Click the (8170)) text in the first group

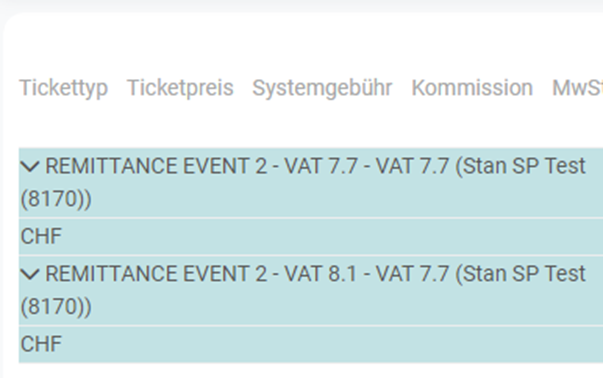(56, 199)
